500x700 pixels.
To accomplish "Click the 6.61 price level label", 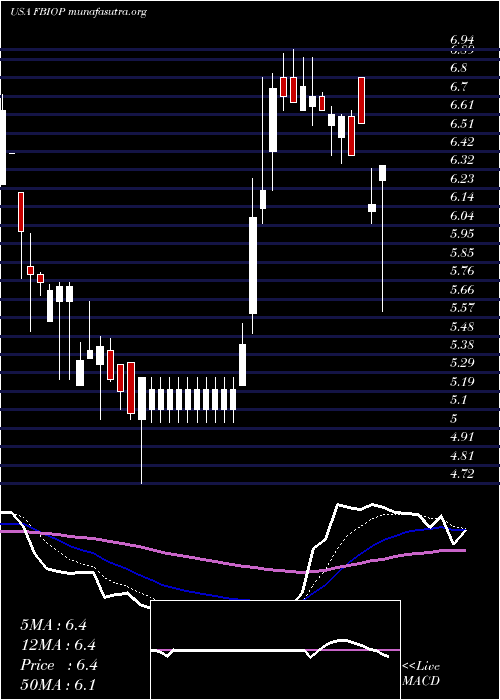I will pyautogui.click(x=461, y=105).
